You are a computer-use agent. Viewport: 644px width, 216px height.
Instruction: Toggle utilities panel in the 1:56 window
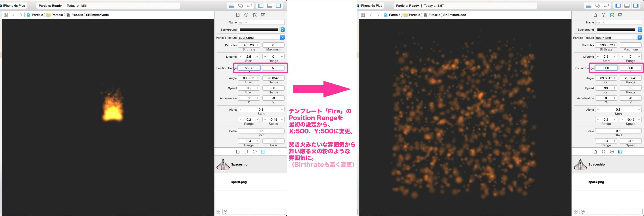coord(279,6)
